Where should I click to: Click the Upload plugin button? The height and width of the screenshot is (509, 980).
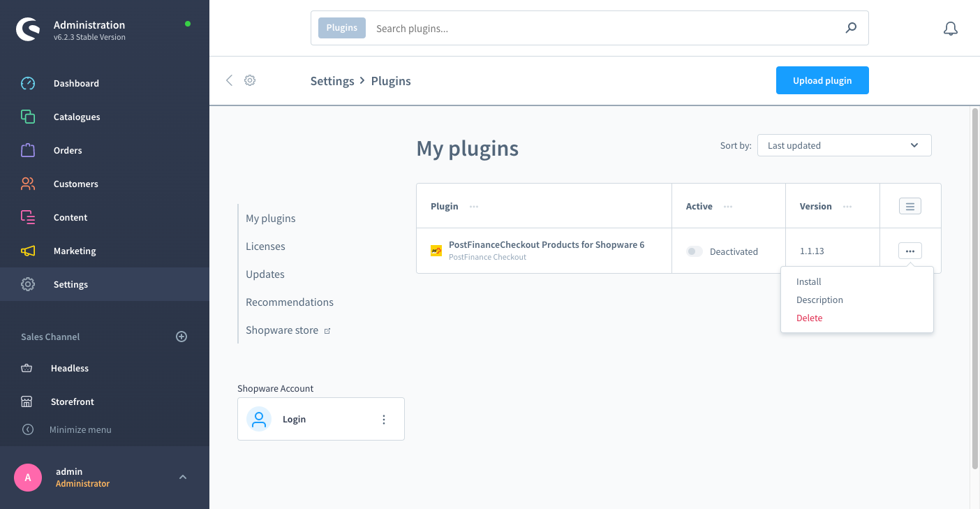pyautogui.click(x=822, y=80)
